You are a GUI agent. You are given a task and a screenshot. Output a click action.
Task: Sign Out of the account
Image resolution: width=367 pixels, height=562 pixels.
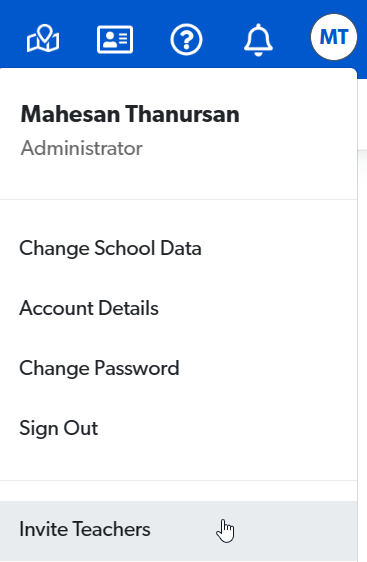[x=178, y=428]
